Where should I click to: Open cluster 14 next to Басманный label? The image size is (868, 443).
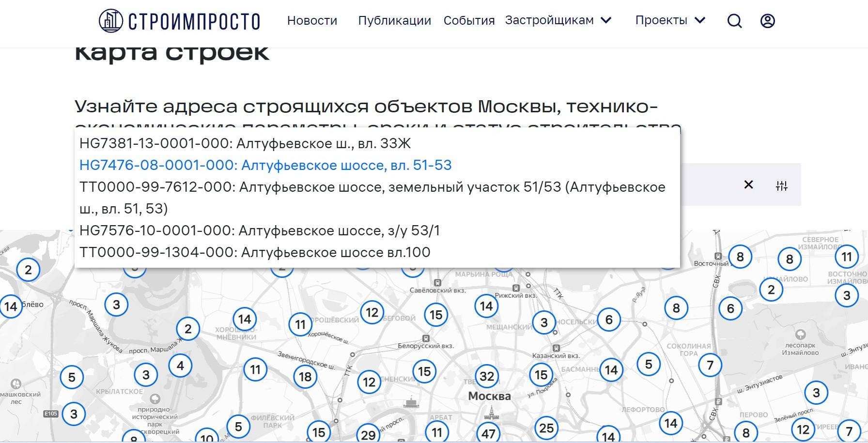click(x=611, y=370)
